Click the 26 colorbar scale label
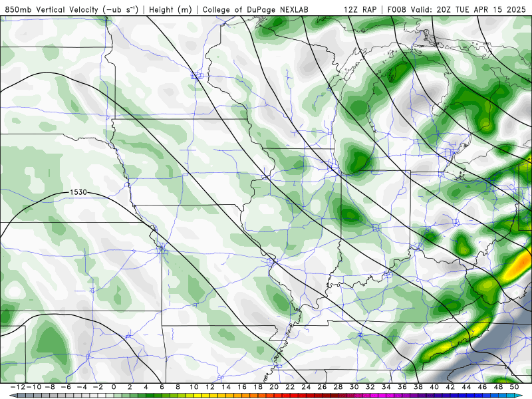 pos(322,387)
